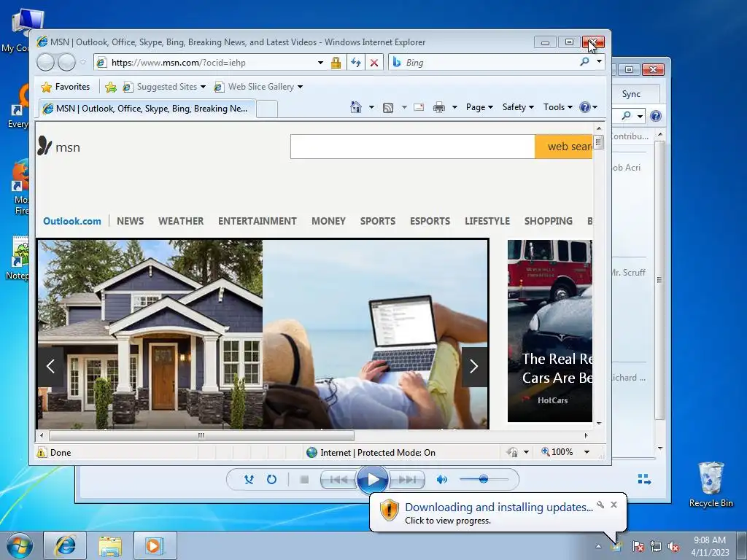
Task: Open the Outlook.com link
Action: click(72, 221)
